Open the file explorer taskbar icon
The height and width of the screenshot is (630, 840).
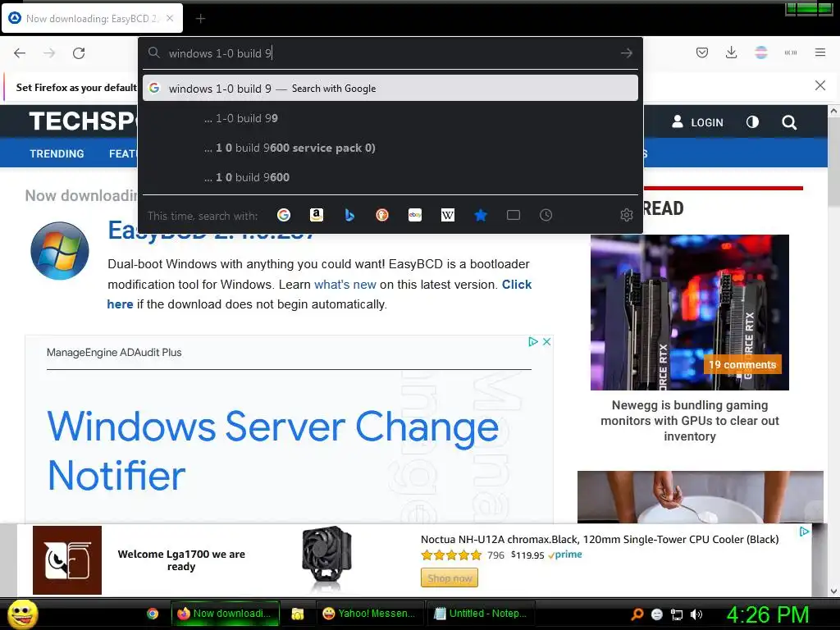[x=297, y=614]
